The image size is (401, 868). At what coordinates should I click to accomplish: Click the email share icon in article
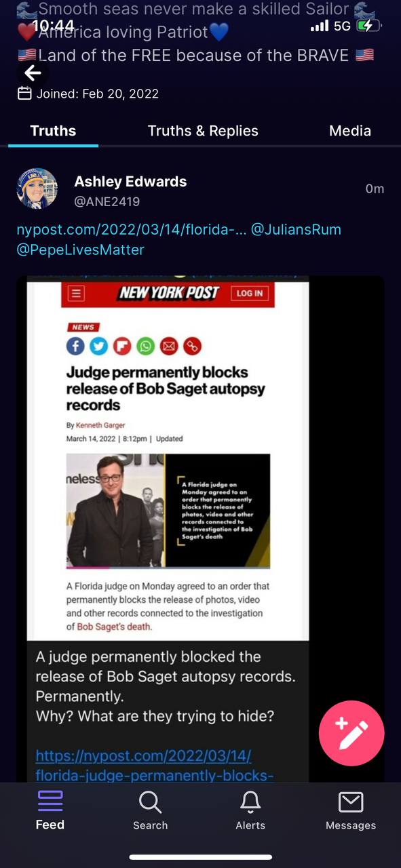(x=169, y=347)
